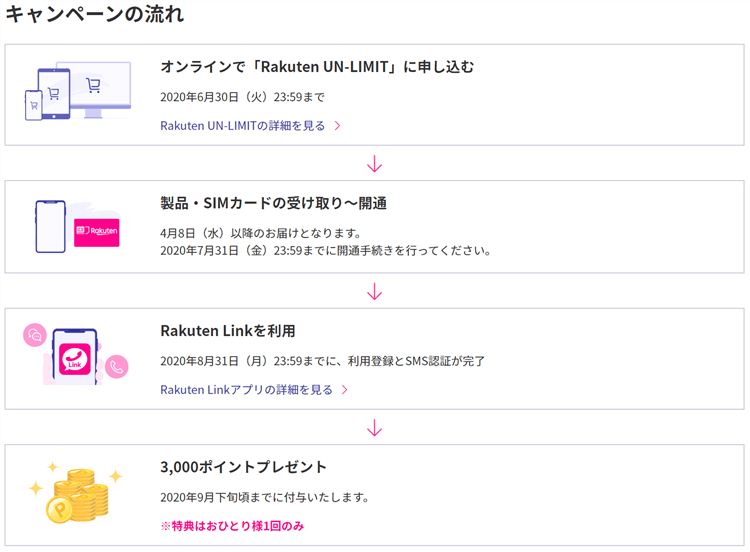Click the 3,000ポイントプレゼント title
The width and height of the screenshot is (750, 552).
[x=243, y=467]
